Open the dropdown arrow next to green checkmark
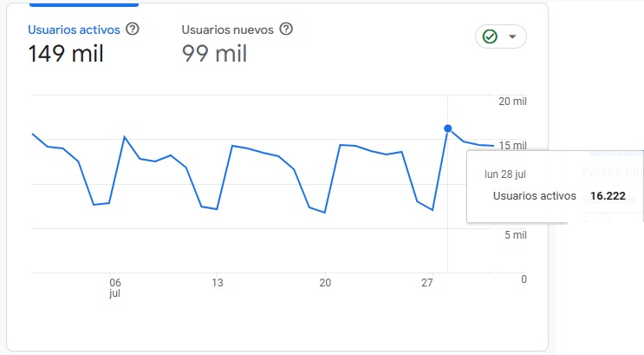644x355 pixels. click(512, 36)
